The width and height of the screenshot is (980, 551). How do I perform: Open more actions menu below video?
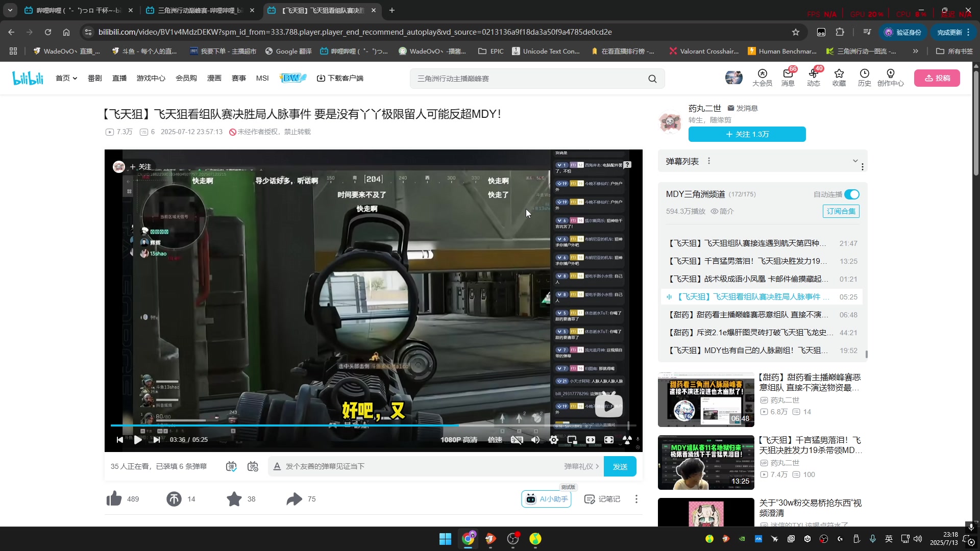coord(636,499)
